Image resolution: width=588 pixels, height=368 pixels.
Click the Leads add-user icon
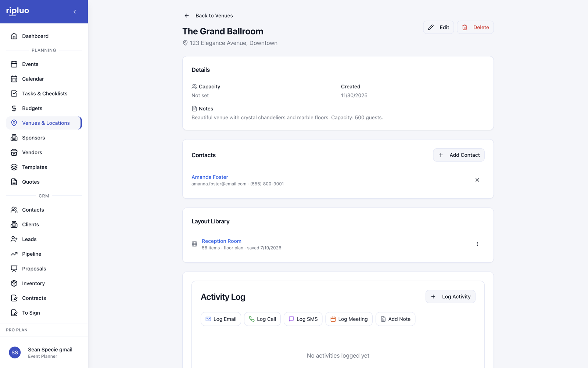coord(14,239)
